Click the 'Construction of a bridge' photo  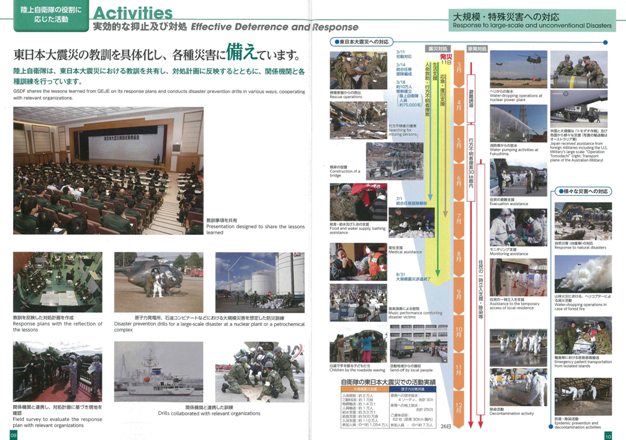[x=394, y=161]
